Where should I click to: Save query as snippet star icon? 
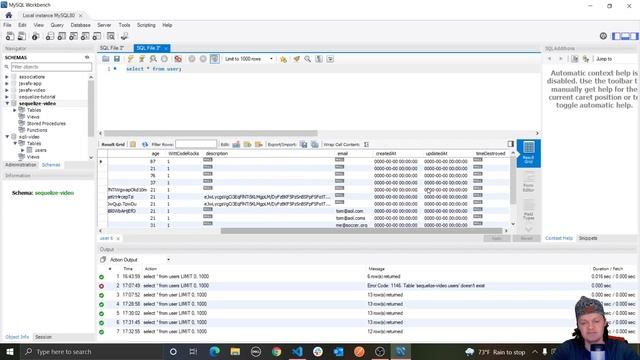(x=283, y=59)
